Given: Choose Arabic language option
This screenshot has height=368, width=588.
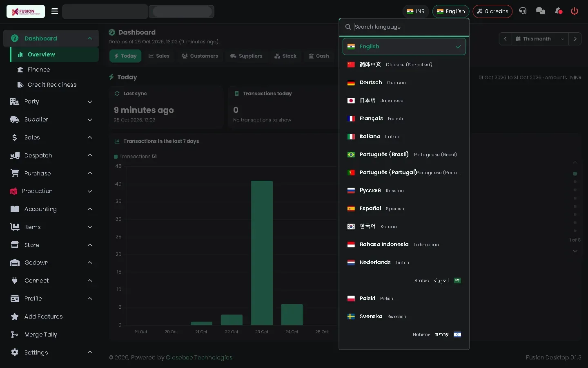Looking at the screenshot, I should (404, 280).
